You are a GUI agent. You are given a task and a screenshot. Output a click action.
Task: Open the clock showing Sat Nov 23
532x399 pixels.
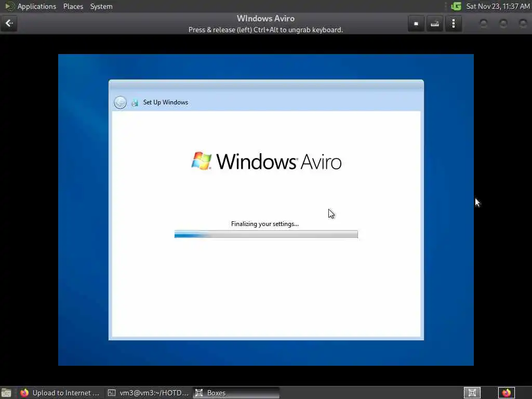pyautogui.click(x=498, y=6)
